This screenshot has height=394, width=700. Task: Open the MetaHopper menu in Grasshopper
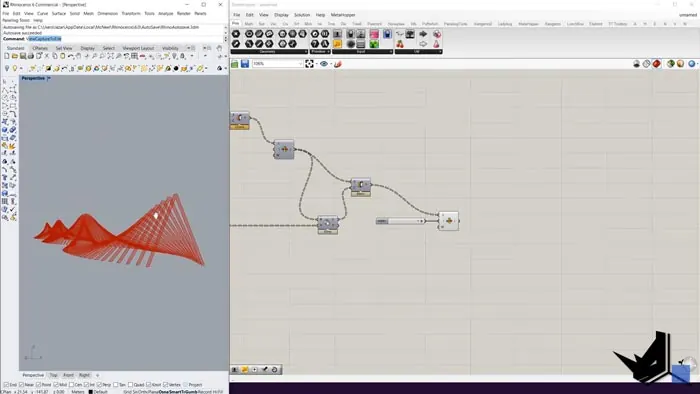(x=343, y=15)
